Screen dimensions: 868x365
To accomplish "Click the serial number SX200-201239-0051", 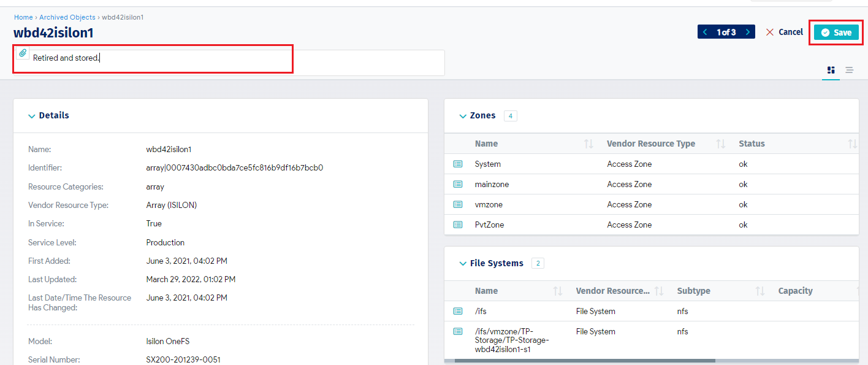I will 183,359.
